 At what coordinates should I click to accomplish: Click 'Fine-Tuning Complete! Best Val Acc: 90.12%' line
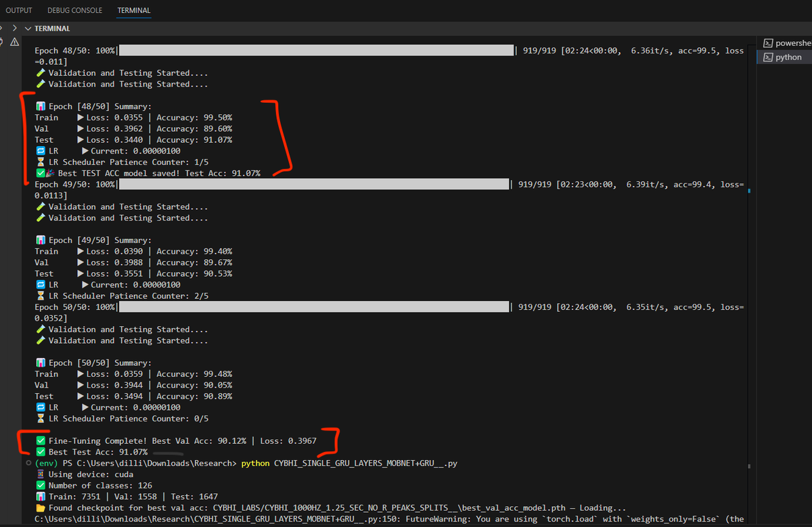[x=176, y=441]
